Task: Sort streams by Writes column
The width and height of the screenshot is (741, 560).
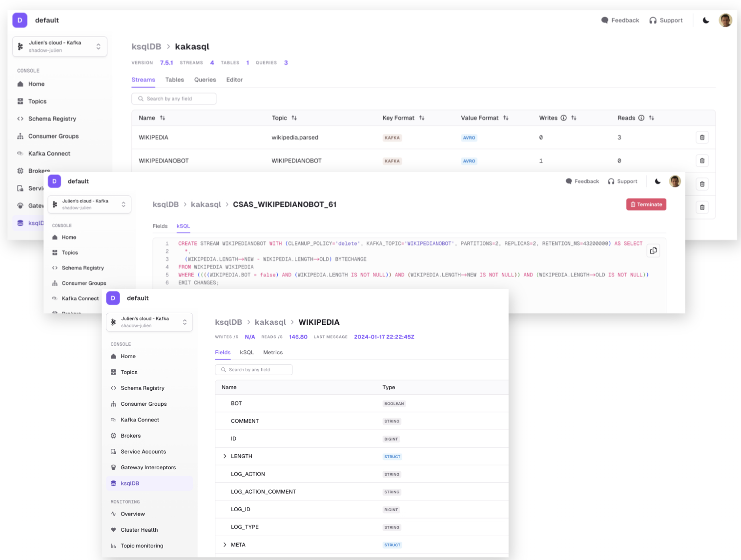Action: (x=574, y=118)
